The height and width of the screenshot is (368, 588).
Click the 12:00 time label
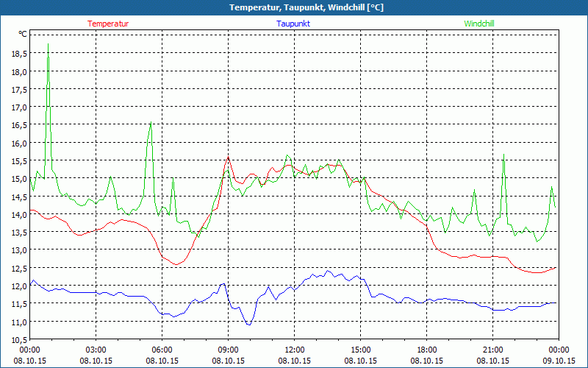coord(295,350)
